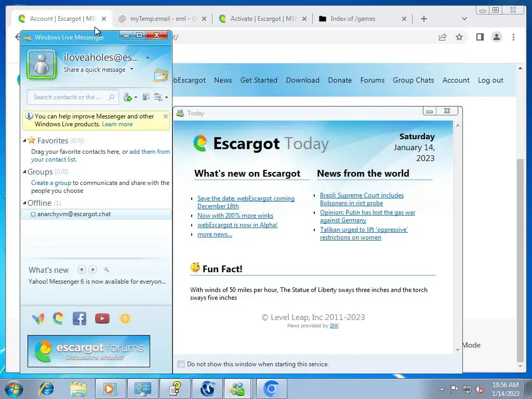Click the user display picture in Messenger

click(42, 64)
